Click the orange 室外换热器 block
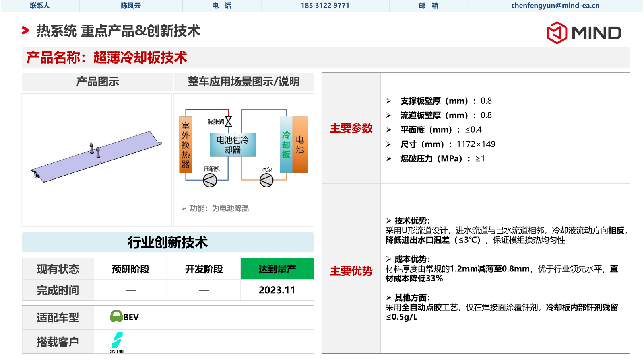Viewport: 644px width, 361px height. tap(185, 145)
